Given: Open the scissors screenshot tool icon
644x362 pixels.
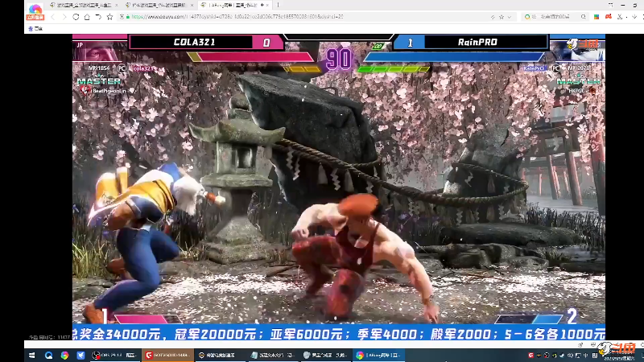Looking at the screenshot, I should point(620,17).
